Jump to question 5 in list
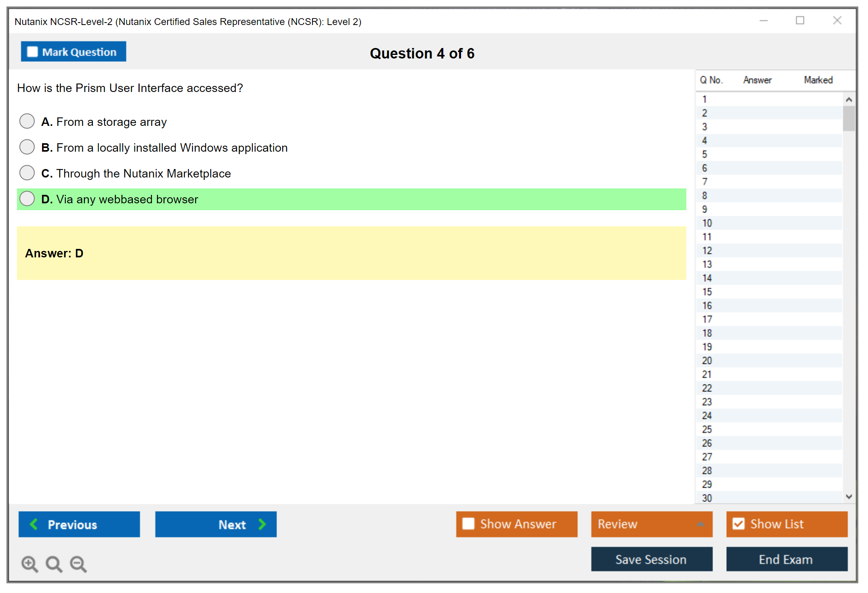This screenshot has width=868, height=593. 704,154
